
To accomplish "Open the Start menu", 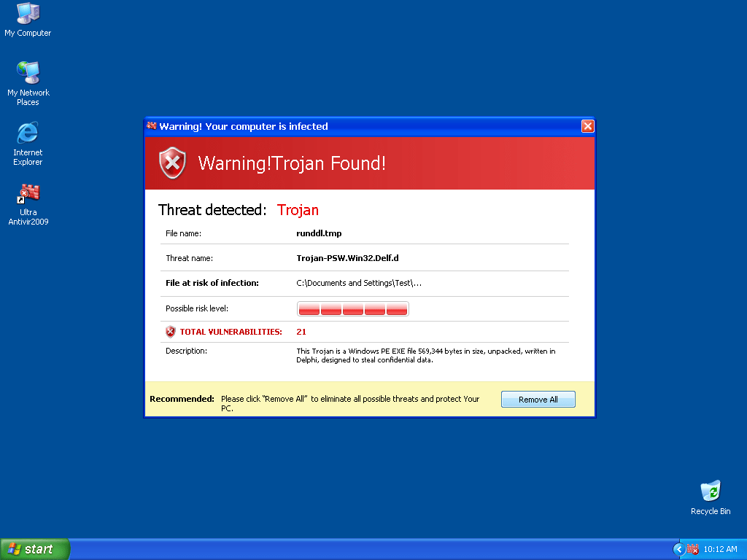I will tap(35, 549).
